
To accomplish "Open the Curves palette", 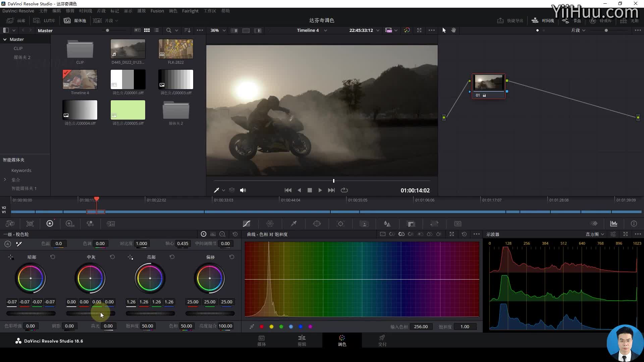I will coord(247,224).
